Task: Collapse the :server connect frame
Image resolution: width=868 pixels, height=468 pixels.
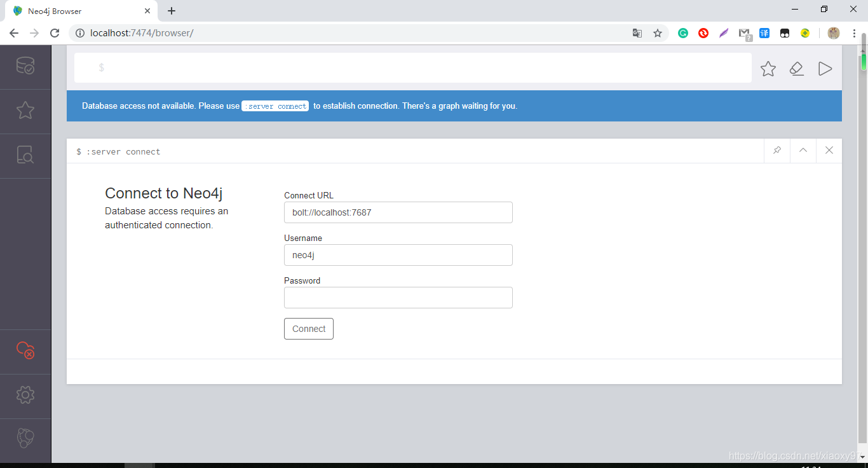Action: coord(803,151)
